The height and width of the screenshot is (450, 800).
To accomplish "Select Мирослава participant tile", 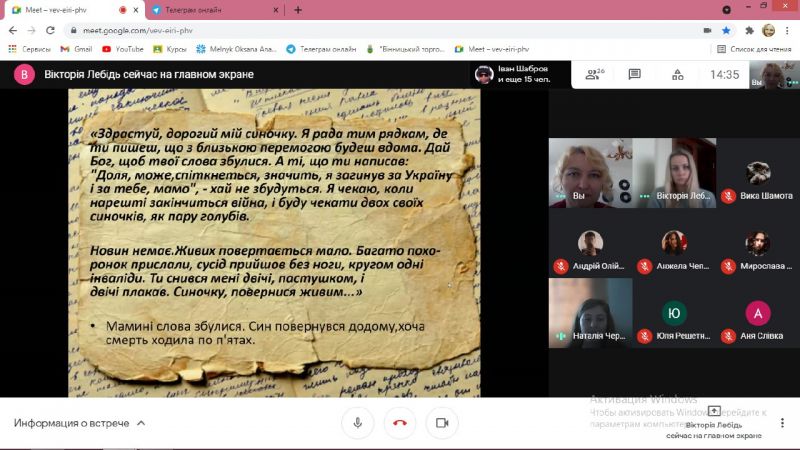I will [758, 243].
